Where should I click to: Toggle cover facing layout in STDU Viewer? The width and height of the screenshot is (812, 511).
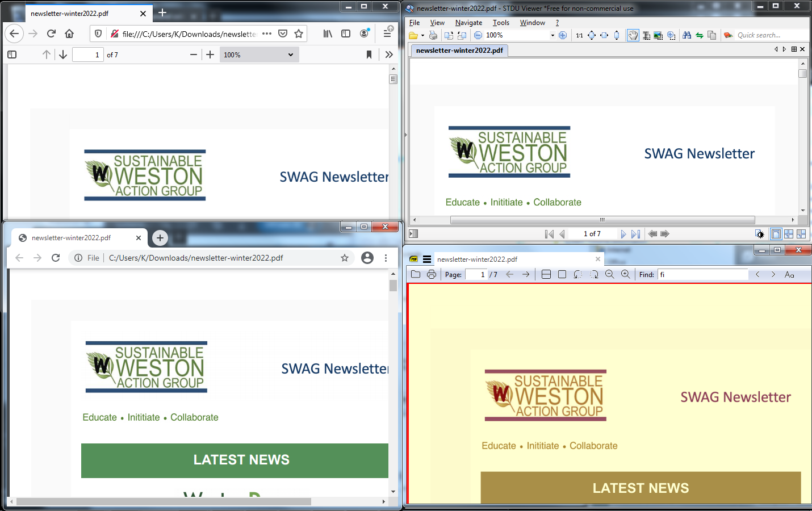click(x=801, y=234)
